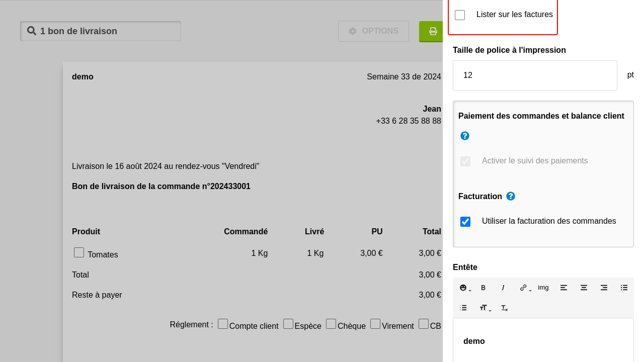Align header text to the right
The width and height of the screenshot is (644, 362).
coord(604,288)
